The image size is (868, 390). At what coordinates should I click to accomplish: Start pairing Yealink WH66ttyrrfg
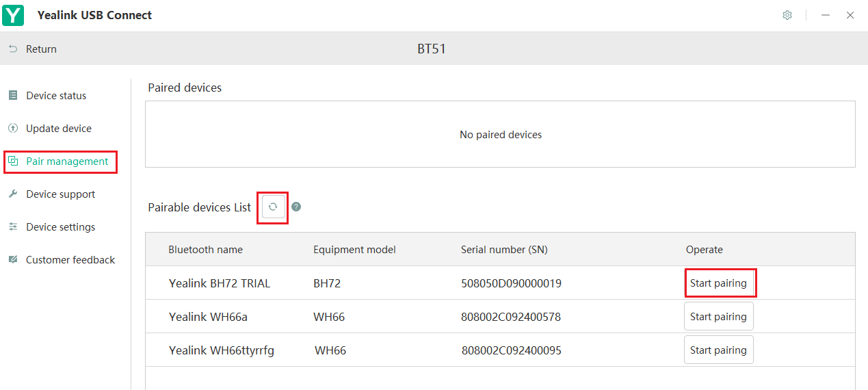(x=719, y=350)
